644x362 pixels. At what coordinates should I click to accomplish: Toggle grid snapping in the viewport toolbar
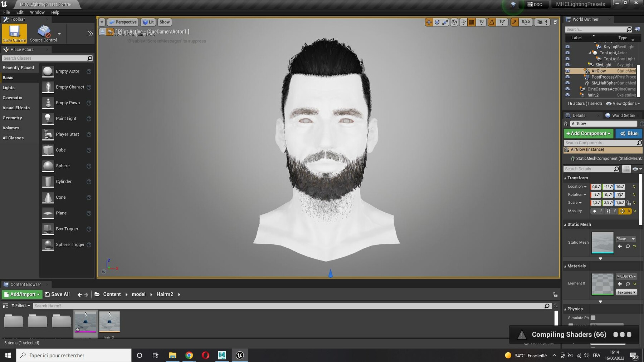click(472, 22)
